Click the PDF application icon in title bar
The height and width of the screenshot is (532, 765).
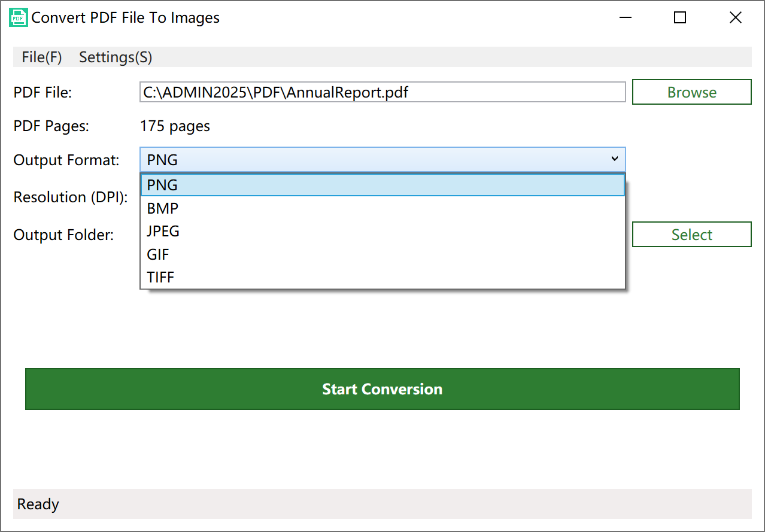click(x=18, y=17)
